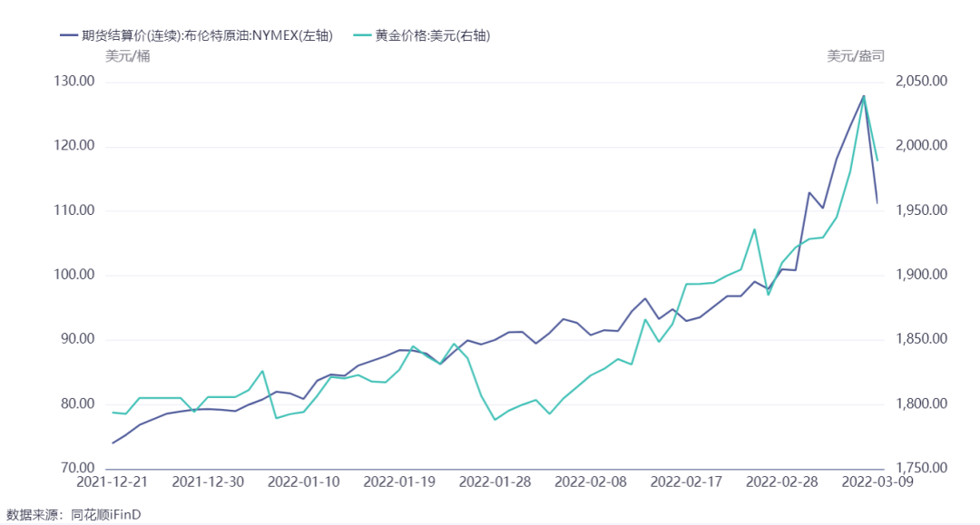Click the teal gold price legend line marker

[x=362, y=35]
